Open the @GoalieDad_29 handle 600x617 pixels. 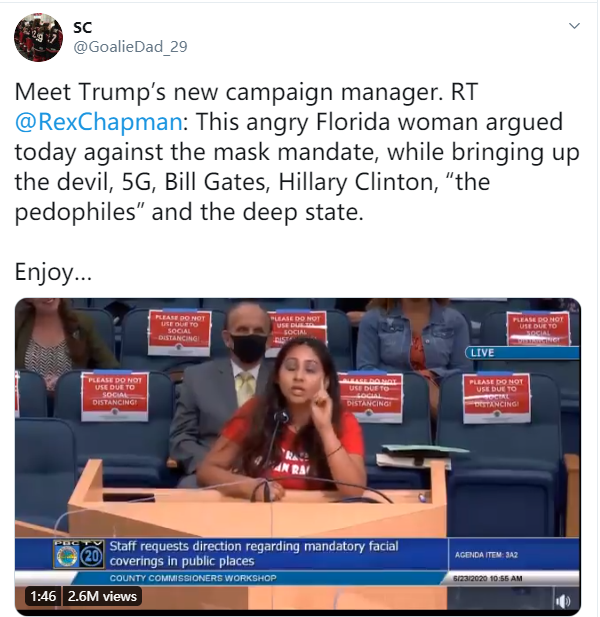130,47
